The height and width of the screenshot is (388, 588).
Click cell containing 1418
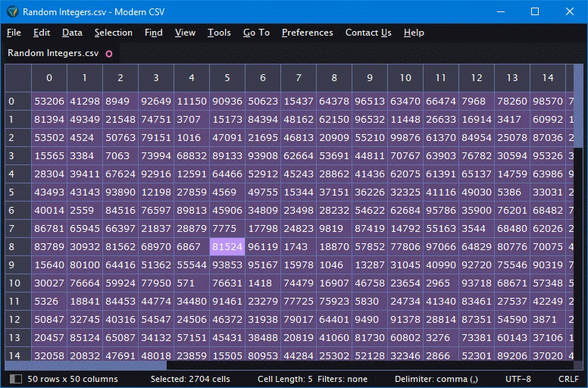(263, 283)
